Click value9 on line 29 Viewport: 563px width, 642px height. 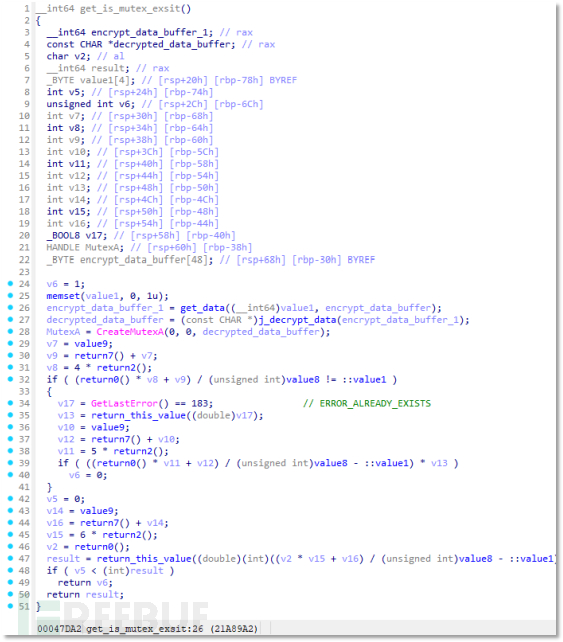tap(93, 344)
